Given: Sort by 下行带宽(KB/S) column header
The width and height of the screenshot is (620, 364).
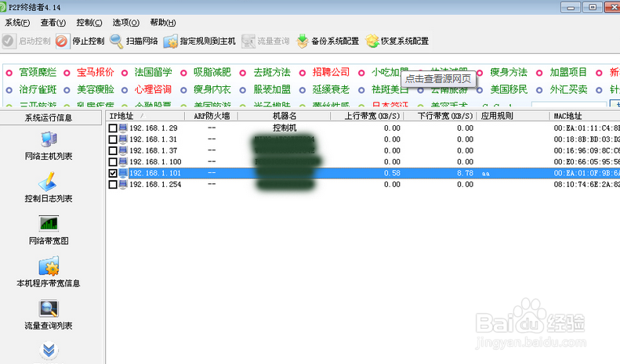Looking at the screenshot, I should 440,116.
